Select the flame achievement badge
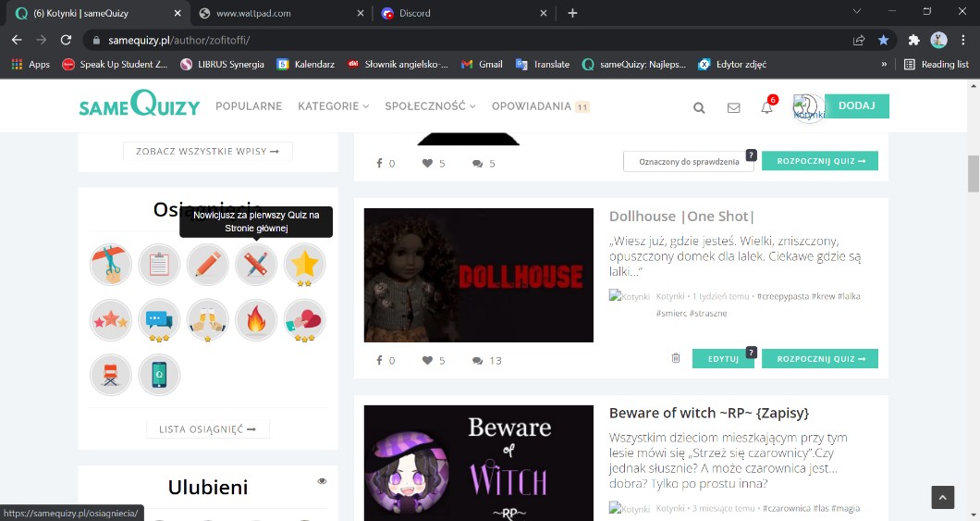This screenshot has width=980, height=521. (256, 320)
